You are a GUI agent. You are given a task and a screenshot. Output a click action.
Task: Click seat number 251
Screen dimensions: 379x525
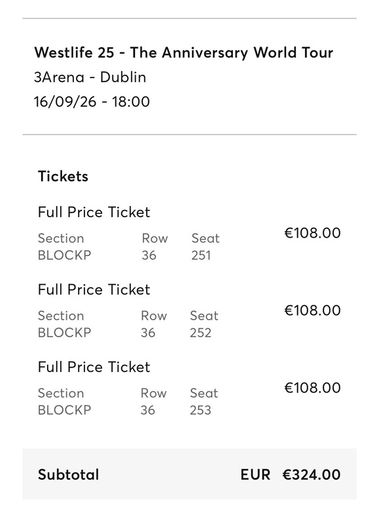pos(201,255)
